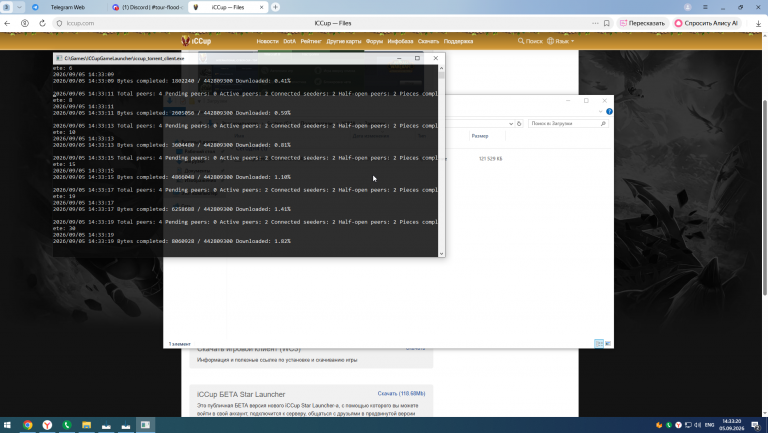This screenshot has height=433, width=768.
Task: Switch to the Telegram Web tab
Action: pyautogui.click(x=68, y=7)
